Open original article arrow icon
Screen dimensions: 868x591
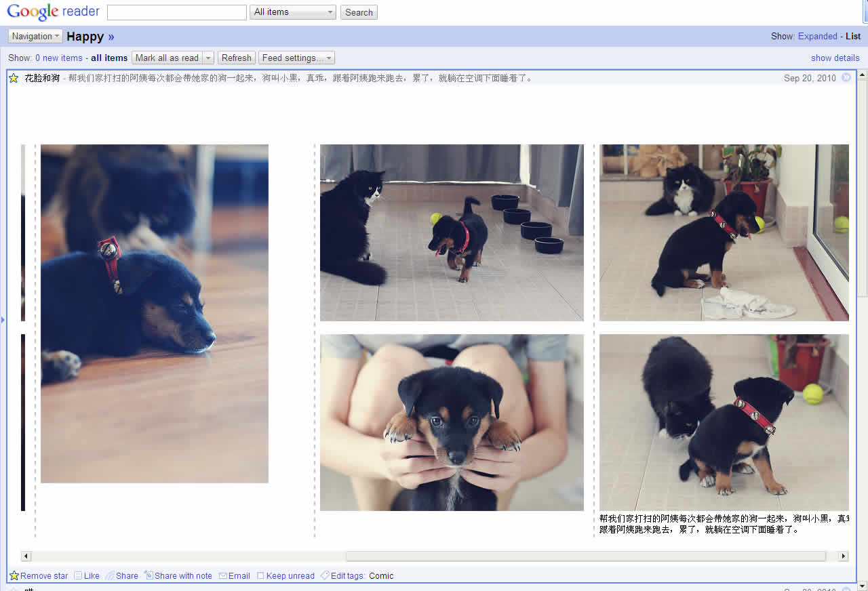(x=846, y=78)
